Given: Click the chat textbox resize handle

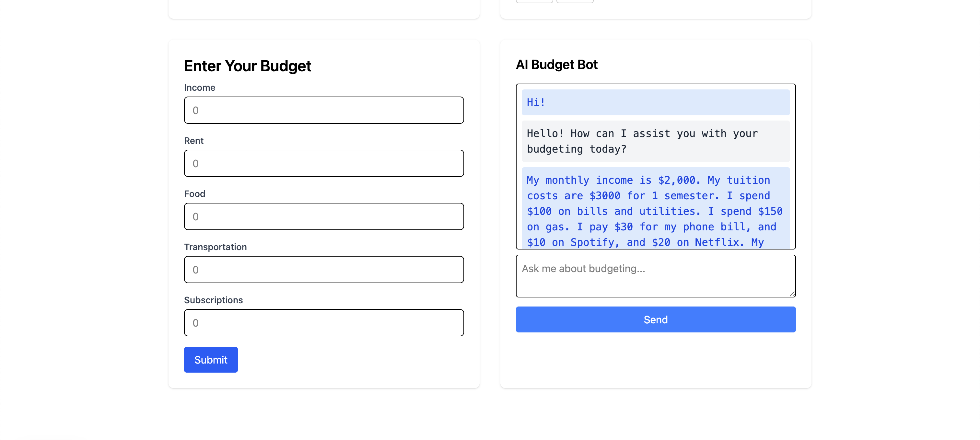Looking at the screenshot, I should [x=792, y=294].
